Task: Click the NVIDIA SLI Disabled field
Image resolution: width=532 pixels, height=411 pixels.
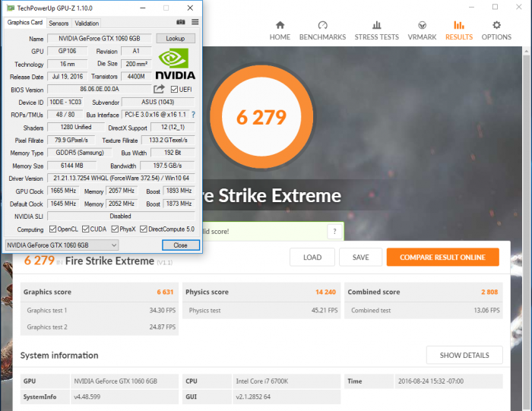Action: 121,216
